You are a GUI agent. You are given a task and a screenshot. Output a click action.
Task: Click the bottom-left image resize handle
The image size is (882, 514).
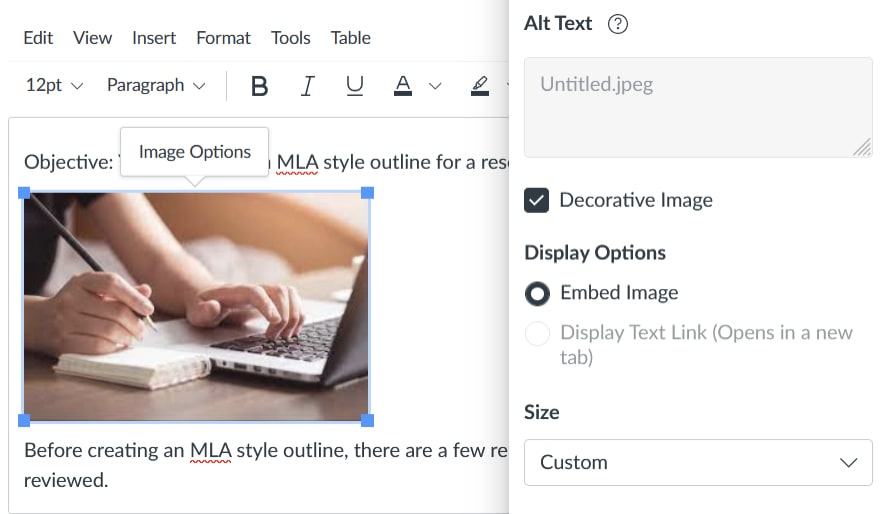tap(24, 420)
